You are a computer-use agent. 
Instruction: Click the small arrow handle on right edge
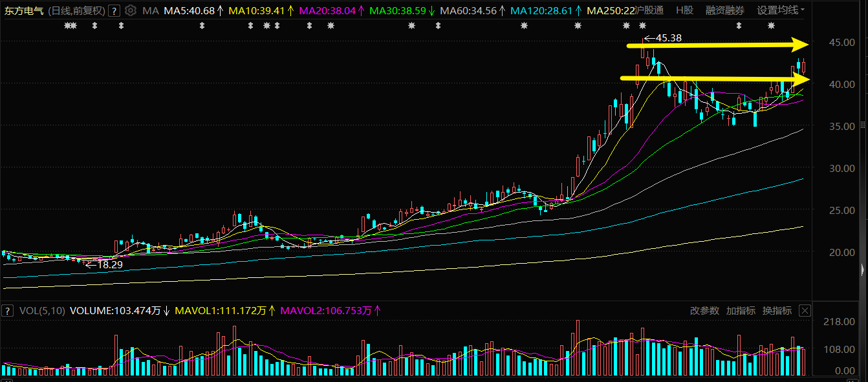click(x=863, y=269)
